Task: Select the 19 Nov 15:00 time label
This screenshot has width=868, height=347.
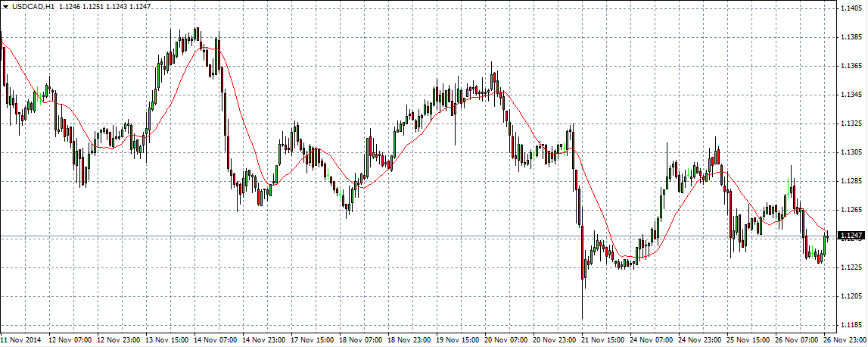Action: click(459, 341)
